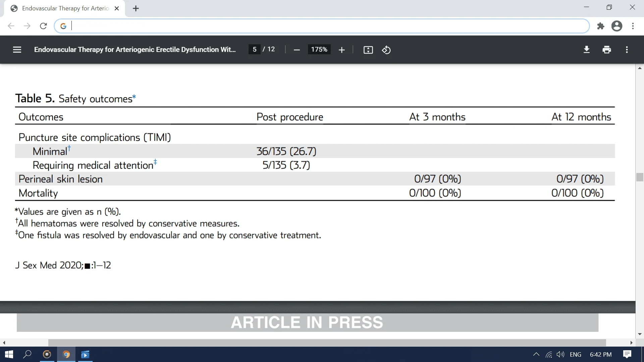Click the "All hematomas were resolved" footnote

pos(127,224)
